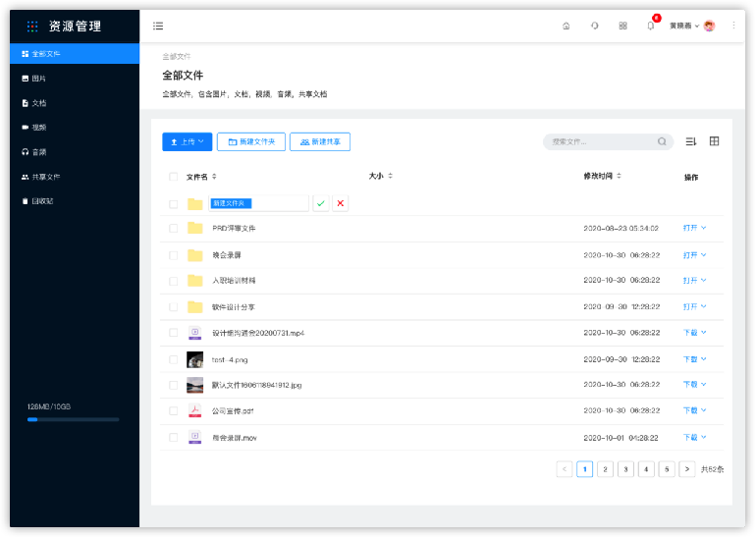The height and width of the screenshot is (538, 756).
Task: Open the test-4.png image thumbnail
Action: (x=194, y=359)
